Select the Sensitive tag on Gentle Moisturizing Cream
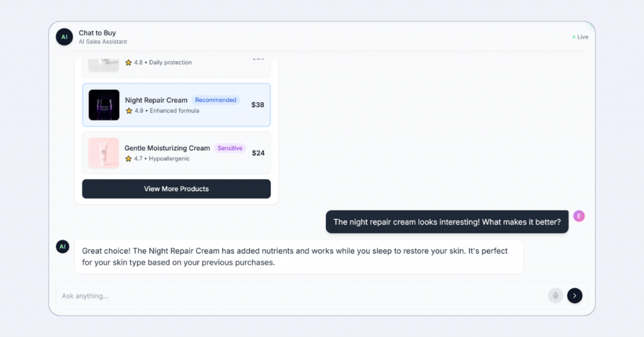Viewport: 644px width, 337px height. [230, 148]
